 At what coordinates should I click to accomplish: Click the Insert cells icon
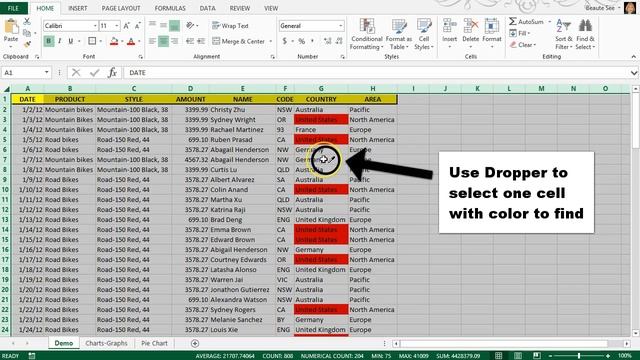pyautogui.click(x=449, y=26)
